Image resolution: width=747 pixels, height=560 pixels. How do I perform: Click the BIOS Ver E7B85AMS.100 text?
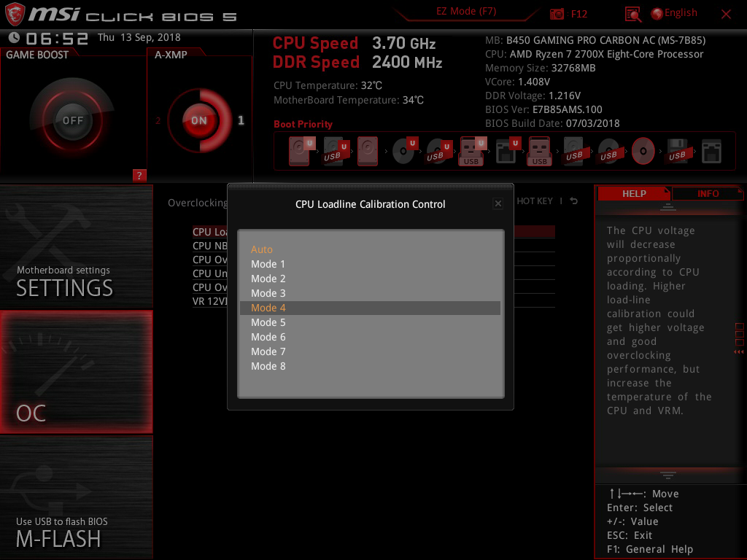(x=543, y=109)
